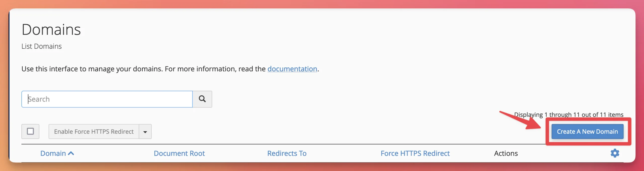Click the List Domains subtitle
The image size is (644, 171).
[42, 46]
